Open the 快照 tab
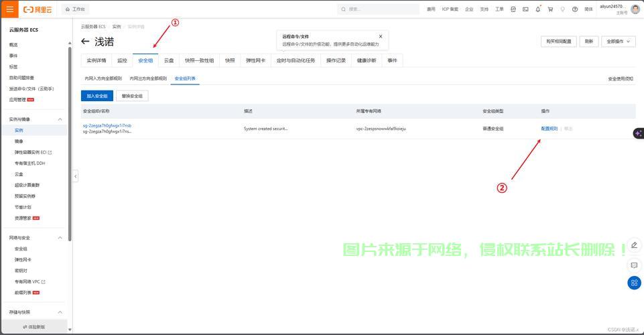644x335 pixels. (230, 60)
